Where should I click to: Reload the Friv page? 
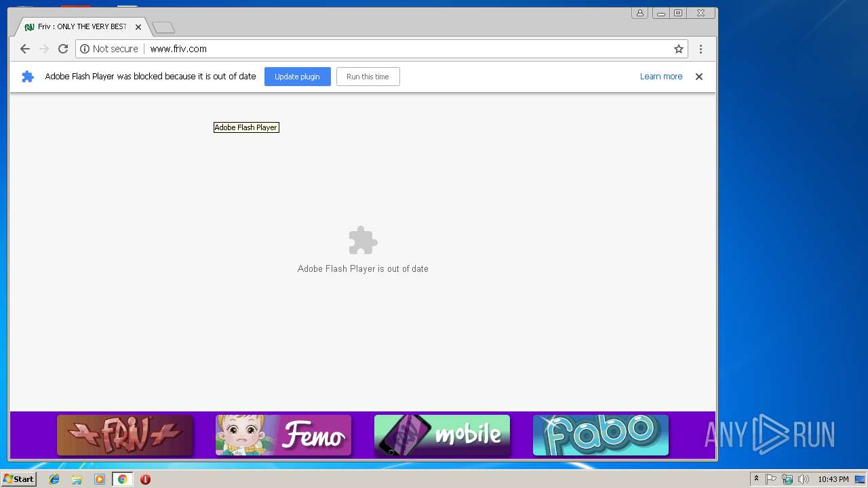pos(63,49)
